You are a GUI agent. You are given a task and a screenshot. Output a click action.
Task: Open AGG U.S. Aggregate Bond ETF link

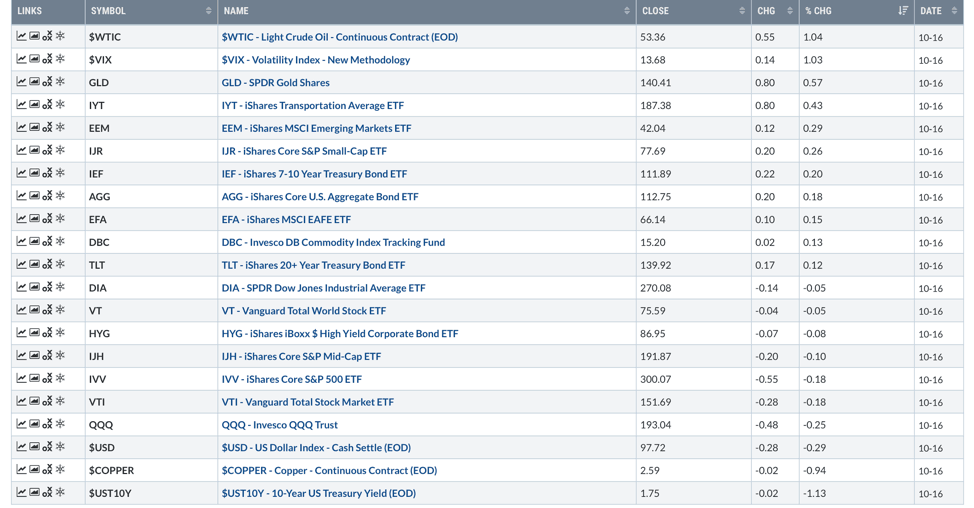pos(320,197)
